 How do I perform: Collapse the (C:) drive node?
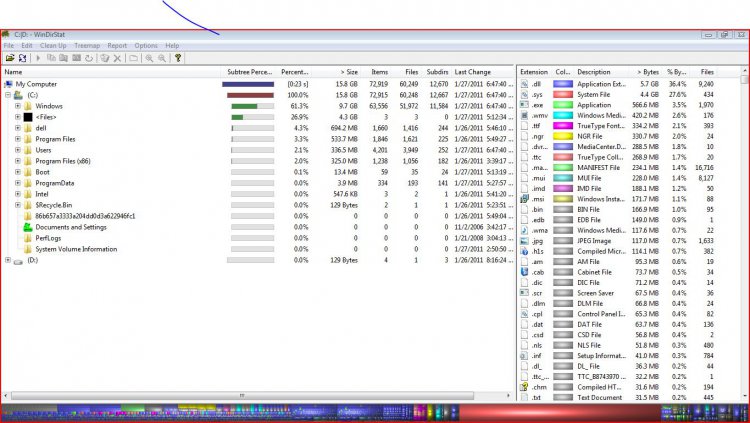click(8, 95)
